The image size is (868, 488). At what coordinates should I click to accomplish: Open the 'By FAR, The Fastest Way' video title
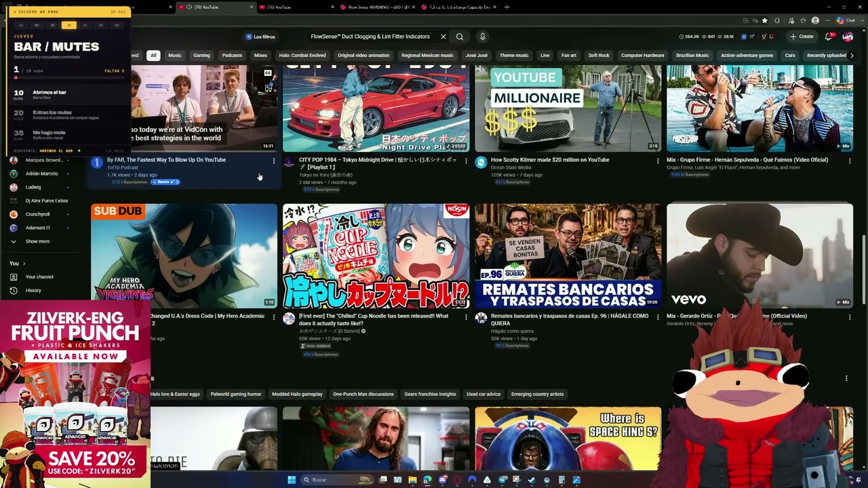pos(166,160)
